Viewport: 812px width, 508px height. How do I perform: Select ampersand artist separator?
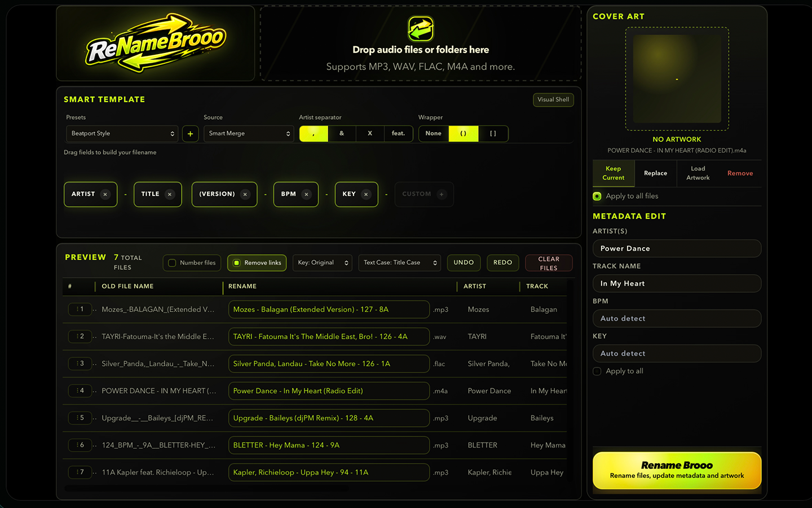point(342,134)
